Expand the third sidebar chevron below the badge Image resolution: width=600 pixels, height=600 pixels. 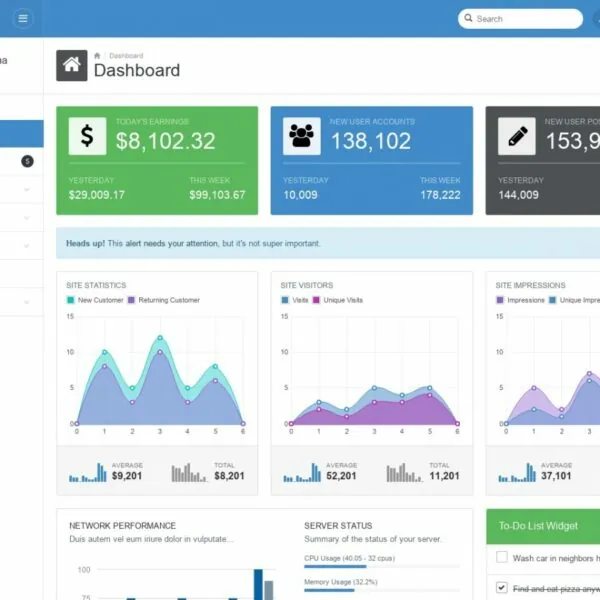(26, 246)
